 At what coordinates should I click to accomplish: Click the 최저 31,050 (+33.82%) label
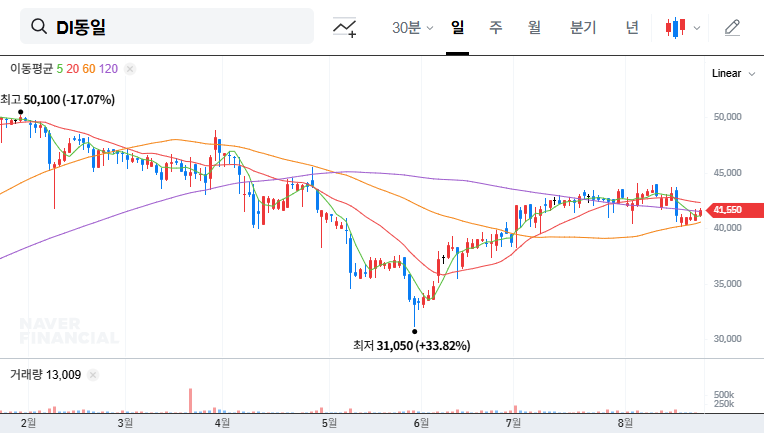pos(412,346)
